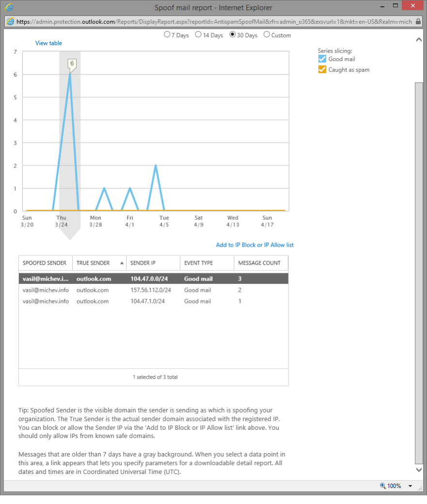Select the 14 Days time range
The width and height of the screenshot is (427, 504).
[x=198, y=34]
